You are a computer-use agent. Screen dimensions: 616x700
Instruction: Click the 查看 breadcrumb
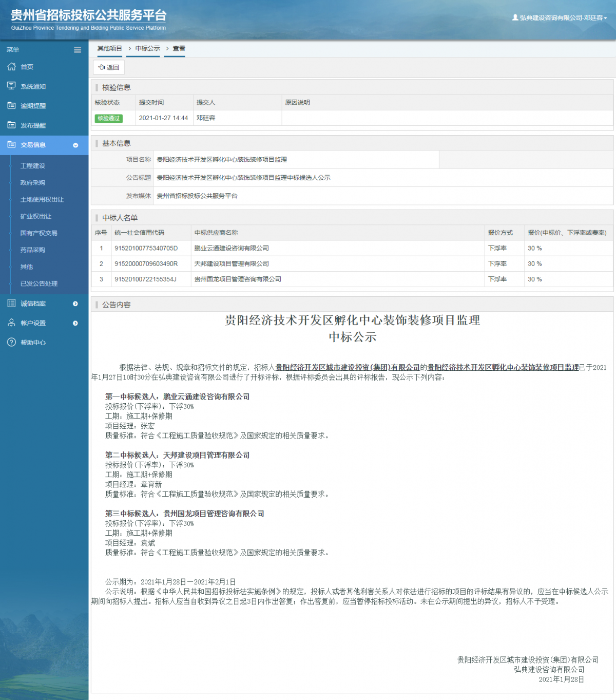[179, 48]
